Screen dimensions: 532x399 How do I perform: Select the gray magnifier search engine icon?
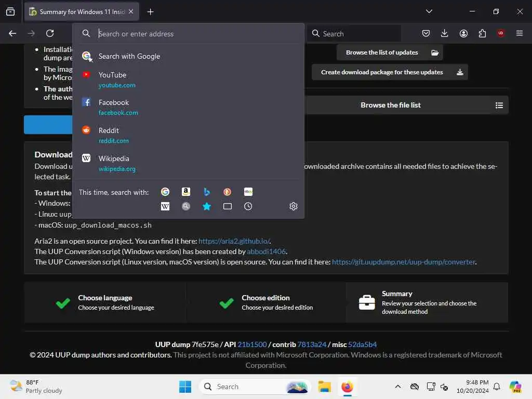point(186,206)
